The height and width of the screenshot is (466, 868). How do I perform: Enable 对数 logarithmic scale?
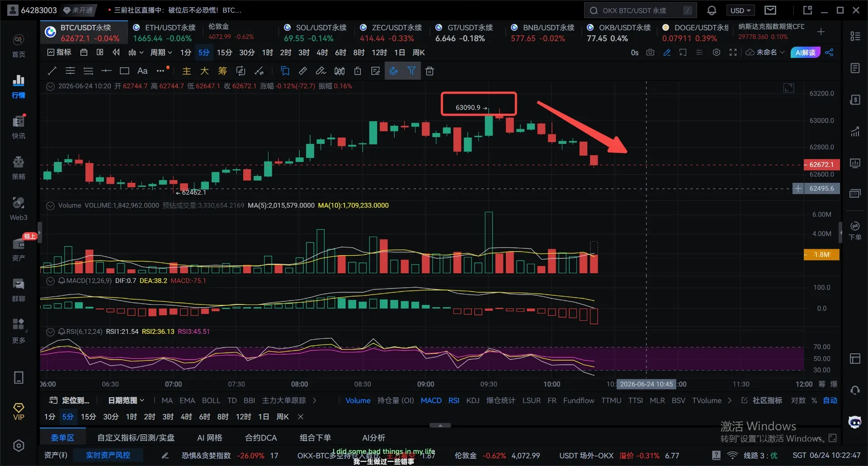tap(798, 400)
